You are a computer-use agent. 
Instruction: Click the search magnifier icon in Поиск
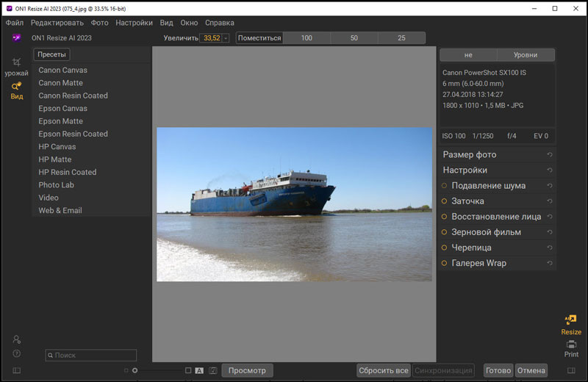50,356
